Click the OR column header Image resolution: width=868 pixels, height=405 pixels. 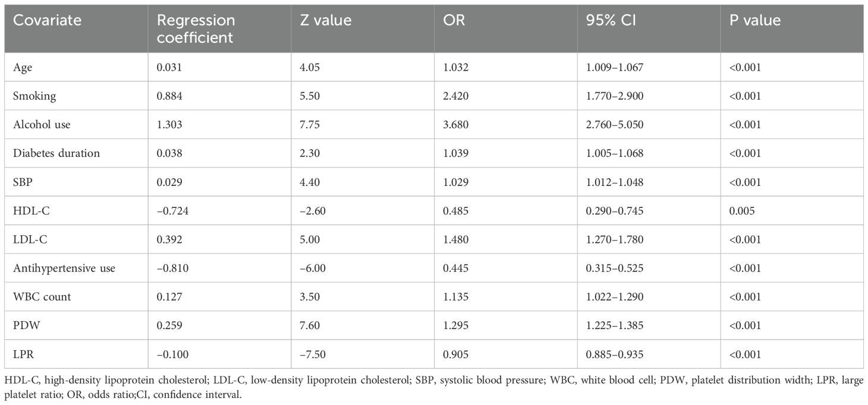454,21
